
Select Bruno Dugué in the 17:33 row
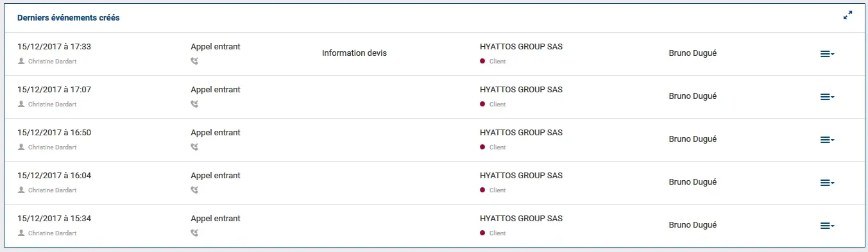click(x=692, y=53)
